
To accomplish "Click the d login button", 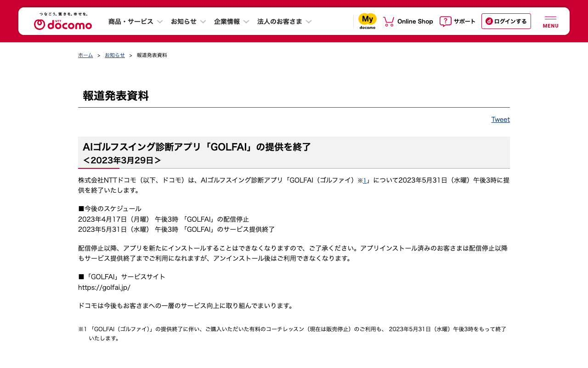I will [x=506, y=21].
